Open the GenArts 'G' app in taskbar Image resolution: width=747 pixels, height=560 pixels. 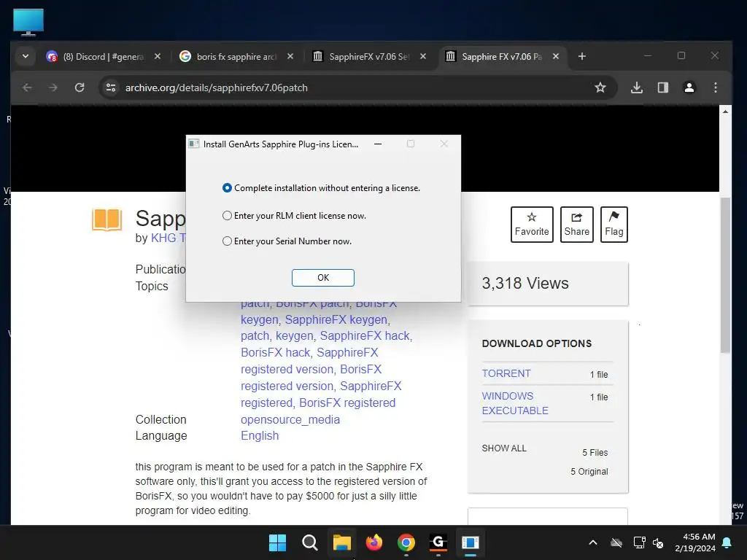point(438,542)
